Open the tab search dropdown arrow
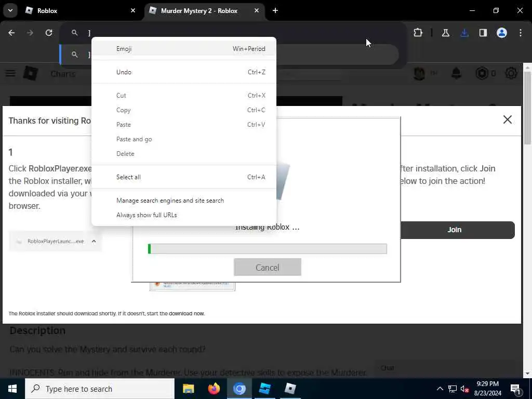Screen dimensions: 532x399 coord(10,10)
